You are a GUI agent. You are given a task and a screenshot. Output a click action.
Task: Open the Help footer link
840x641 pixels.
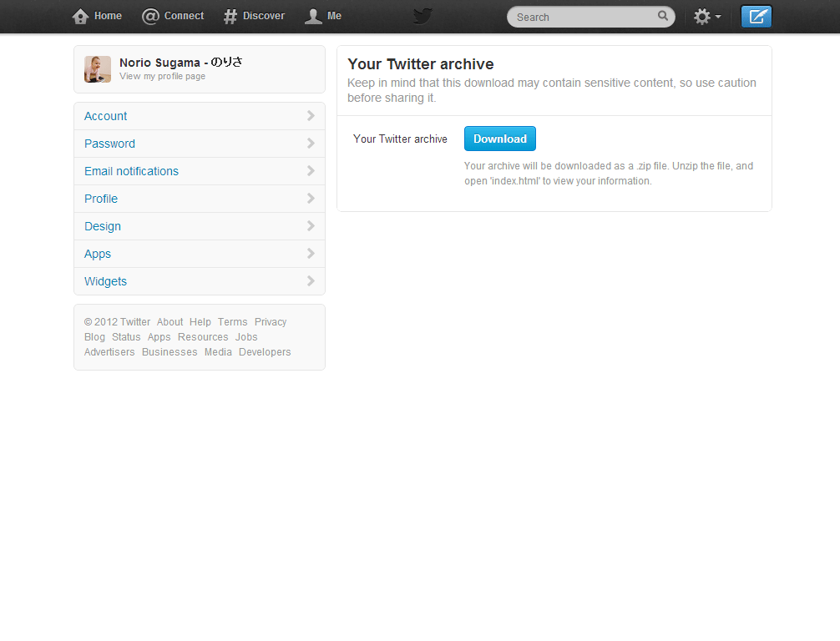[200, 322]
